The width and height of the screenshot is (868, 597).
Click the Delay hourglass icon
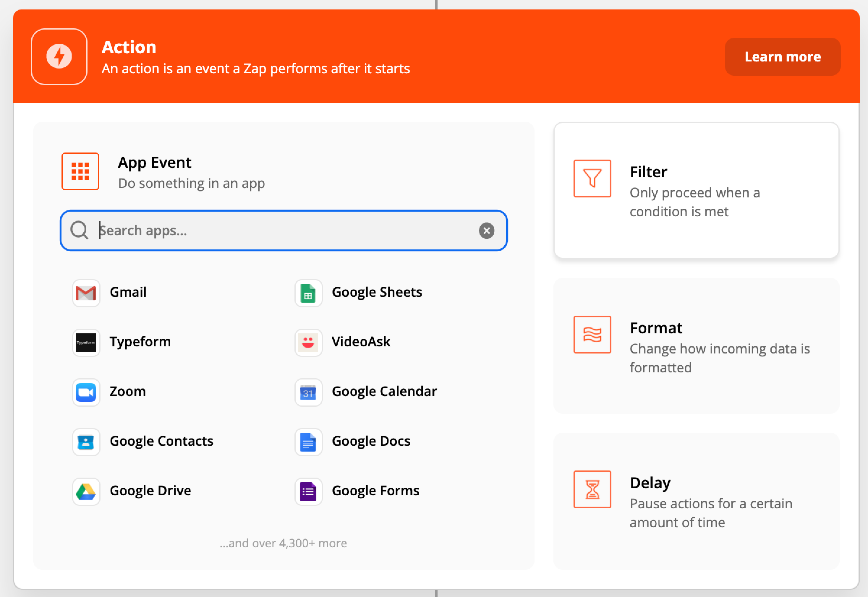click(x=592, y=489)
